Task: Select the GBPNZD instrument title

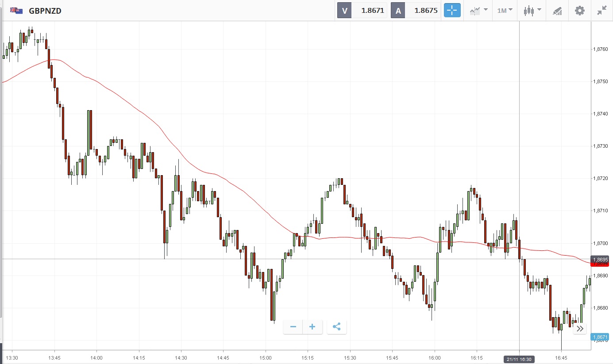Action: 45,11
